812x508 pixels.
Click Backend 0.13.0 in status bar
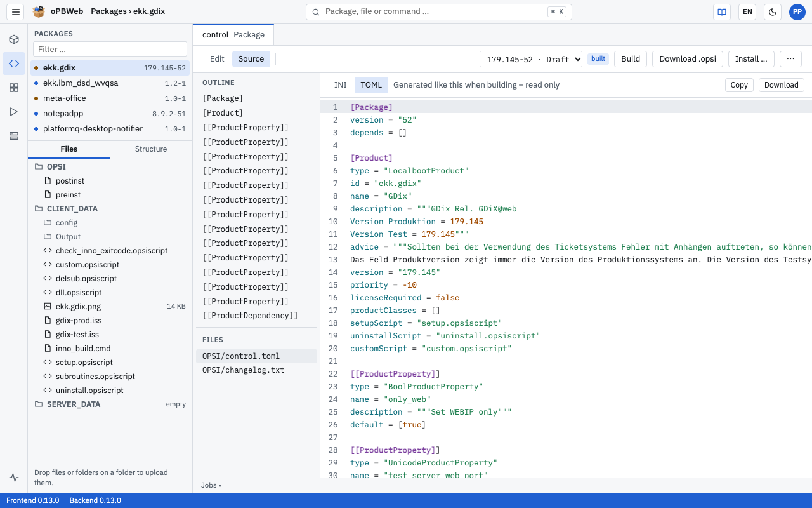[95, 500]
